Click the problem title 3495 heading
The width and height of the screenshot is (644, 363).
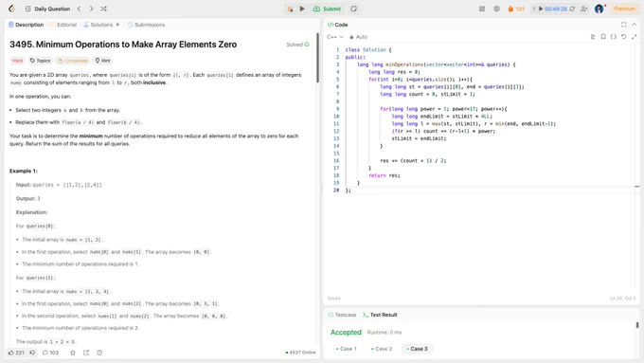(123, 45)
